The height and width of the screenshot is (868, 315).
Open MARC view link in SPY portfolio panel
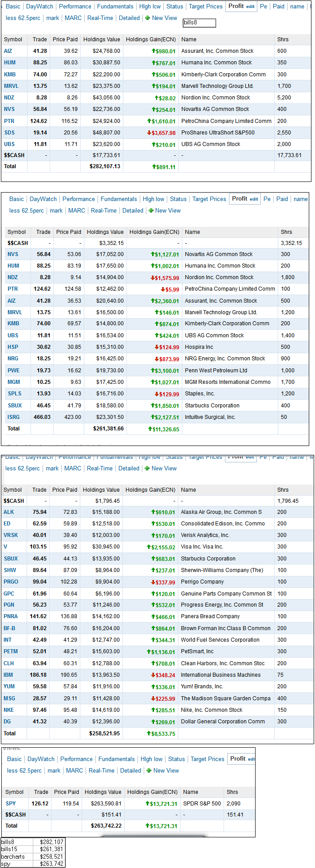pos(75,770)
